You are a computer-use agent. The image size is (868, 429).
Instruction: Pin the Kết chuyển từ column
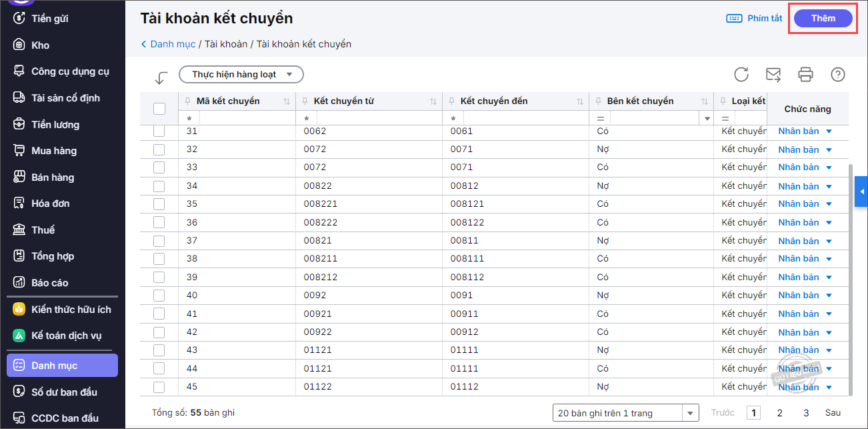click(x=305, y=101)
